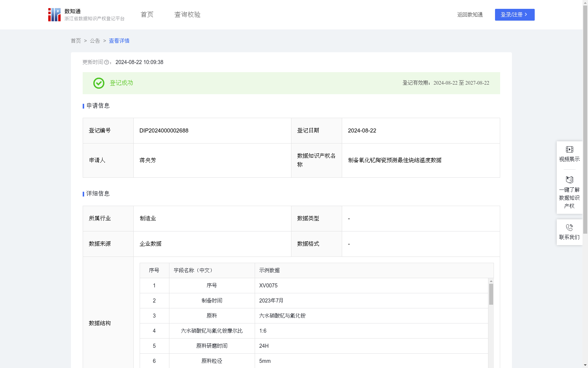The image size is (588, 368).
Task: Click the page vertical scrollbar
Action: tap(585, 120)
